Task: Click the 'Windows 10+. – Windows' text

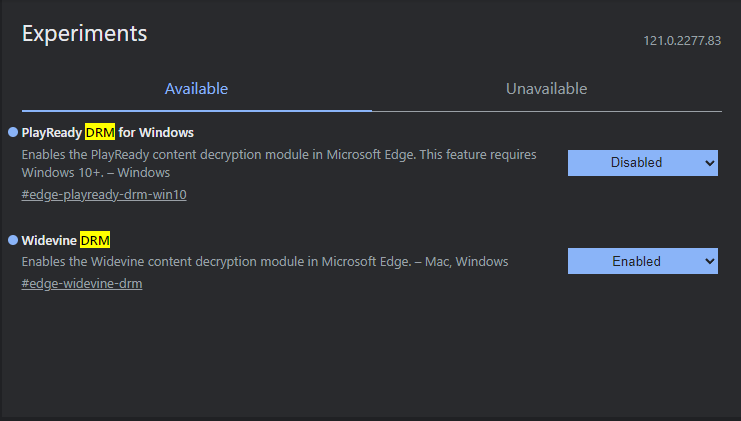Action: 96,172
